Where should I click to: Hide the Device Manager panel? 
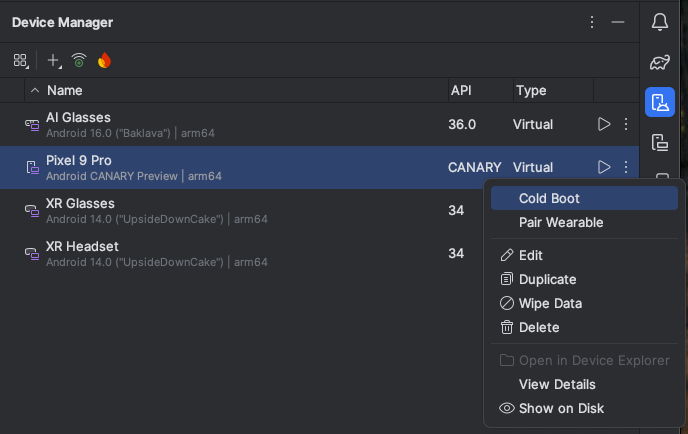point(618,22)
